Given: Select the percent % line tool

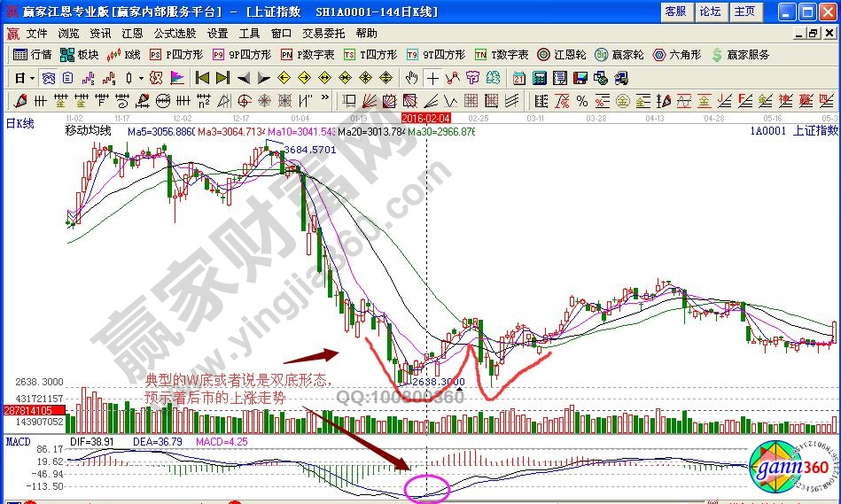Looking at the screenshot, I should [582, 100].
